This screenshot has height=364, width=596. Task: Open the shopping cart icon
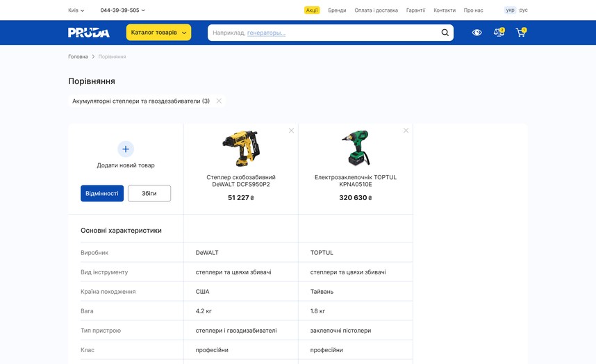521,32
